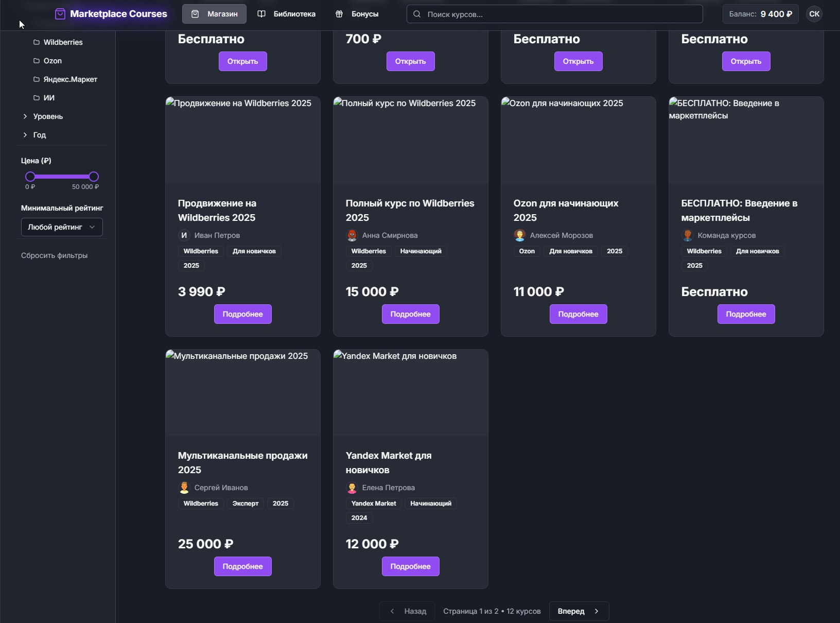
Task: Click the folder icon beside ИИ
Action: click(37, 98)
